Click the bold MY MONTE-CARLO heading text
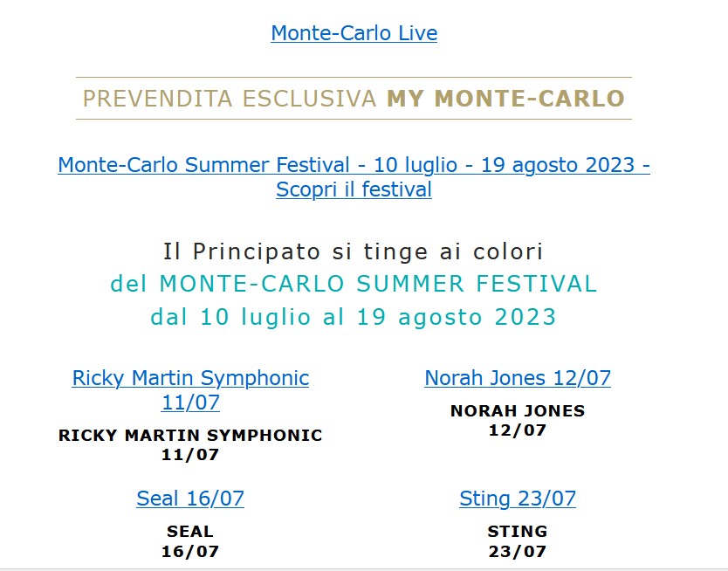 coord(506,99)
